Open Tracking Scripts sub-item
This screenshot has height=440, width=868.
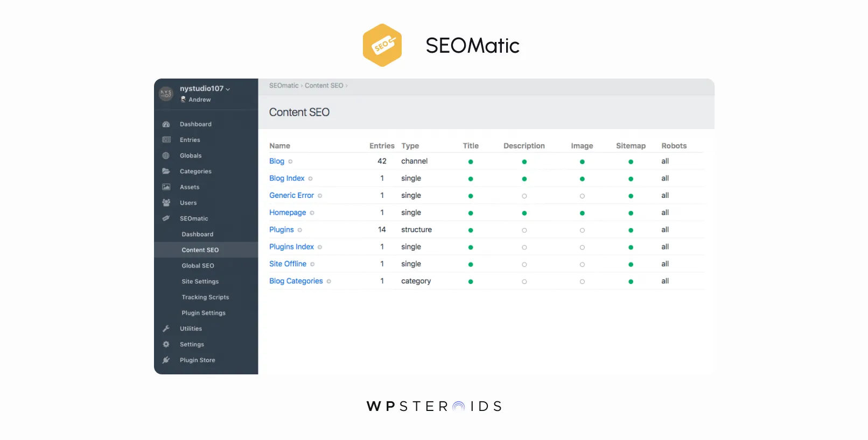(x=205, y=297)
